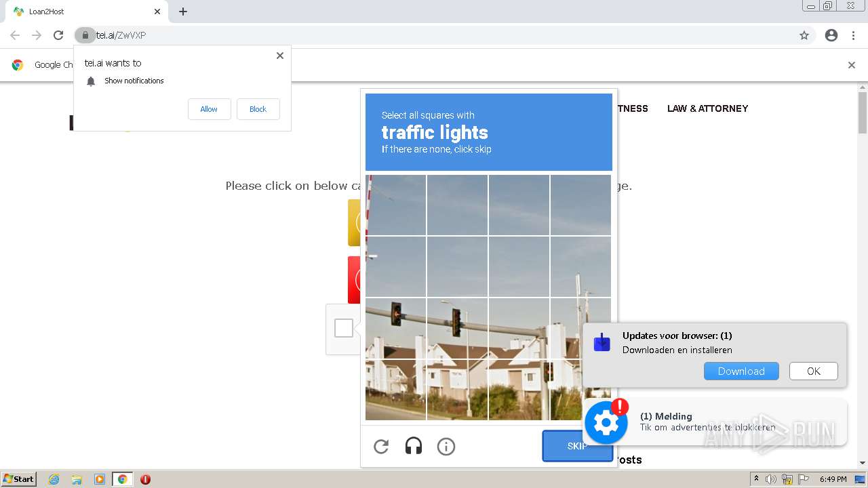Viewport: 868px width, 488px height.
Task: Open captcha info help icon
Action: 446,446
